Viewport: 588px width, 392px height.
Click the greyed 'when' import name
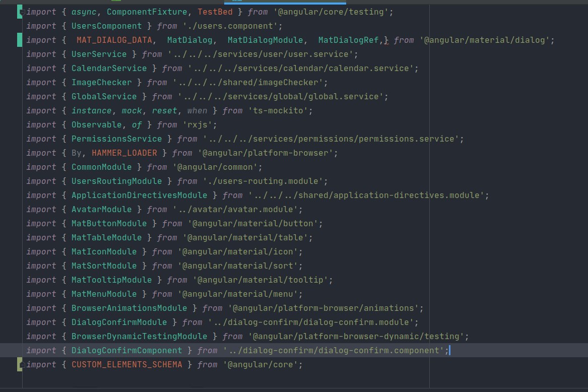(x=197, y=111)
